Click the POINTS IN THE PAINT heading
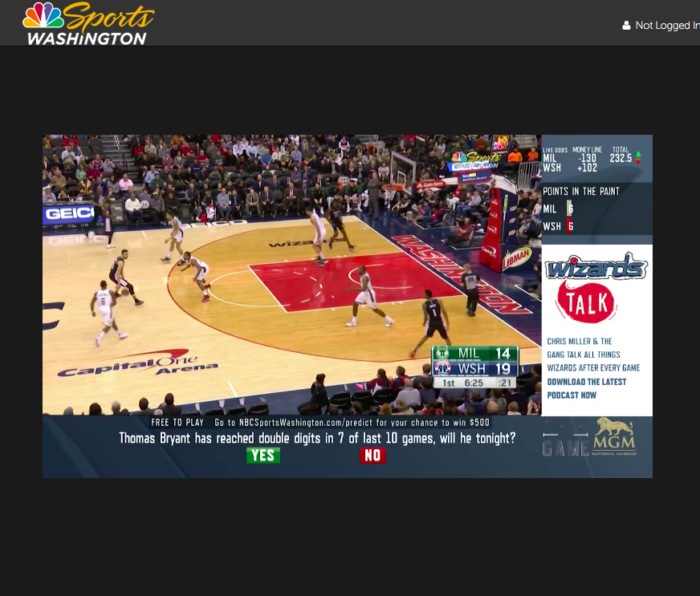Image resolution: width=700 pixels, height=596 pixels. tap(581, 192)
